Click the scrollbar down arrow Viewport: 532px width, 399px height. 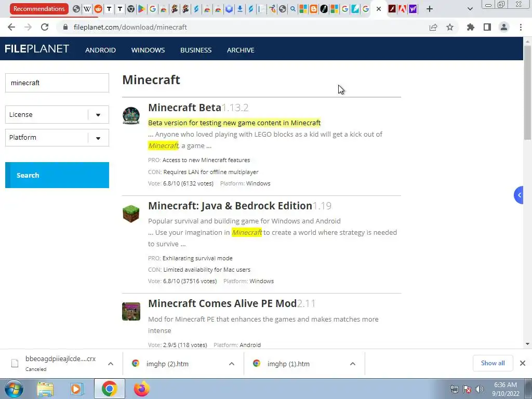click(x=527, y=344)
